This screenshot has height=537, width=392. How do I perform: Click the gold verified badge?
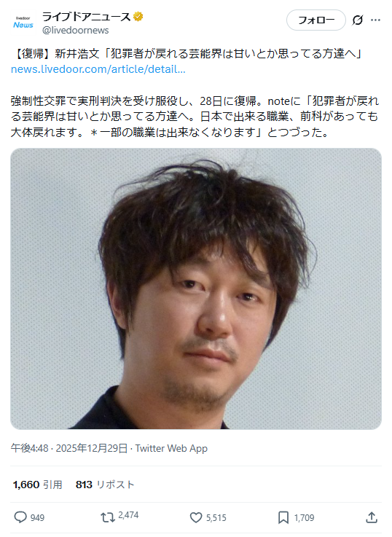pos(138,16)
